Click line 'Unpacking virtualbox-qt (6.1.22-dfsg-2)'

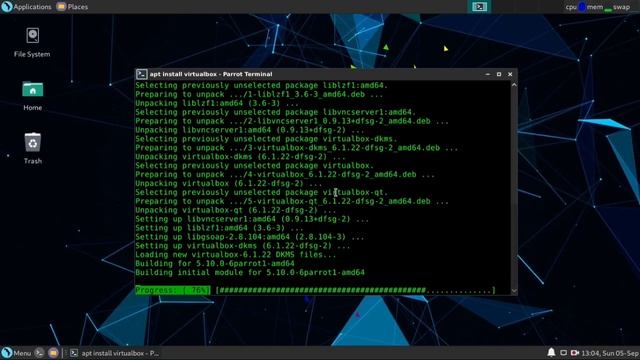coord(236,210)
